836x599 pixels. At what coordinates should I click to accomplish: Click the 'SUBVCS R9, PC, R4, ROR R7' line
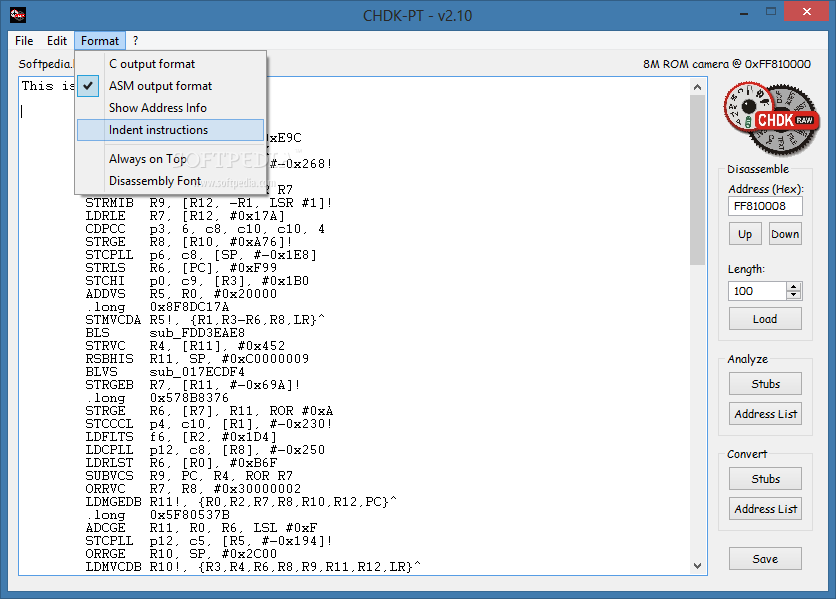pyautogui.click(x=189, y=476)
